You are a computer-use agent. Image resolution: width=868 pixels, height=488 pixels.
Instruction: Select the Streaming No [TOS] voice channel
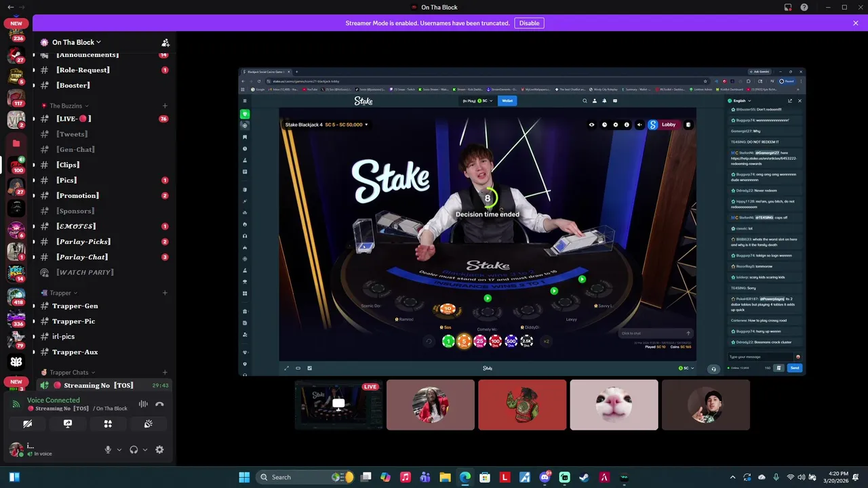click(x=104, y=385)
